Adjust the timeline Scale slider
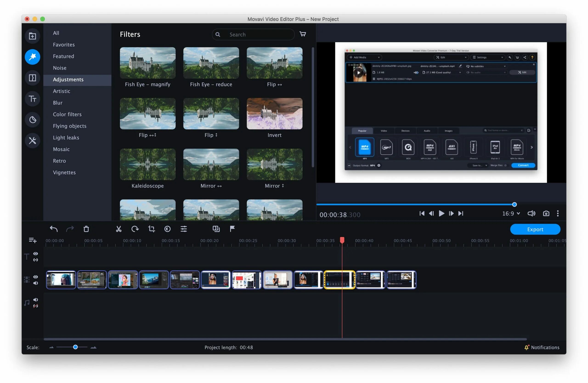The image size is (588, 383). 75,347
